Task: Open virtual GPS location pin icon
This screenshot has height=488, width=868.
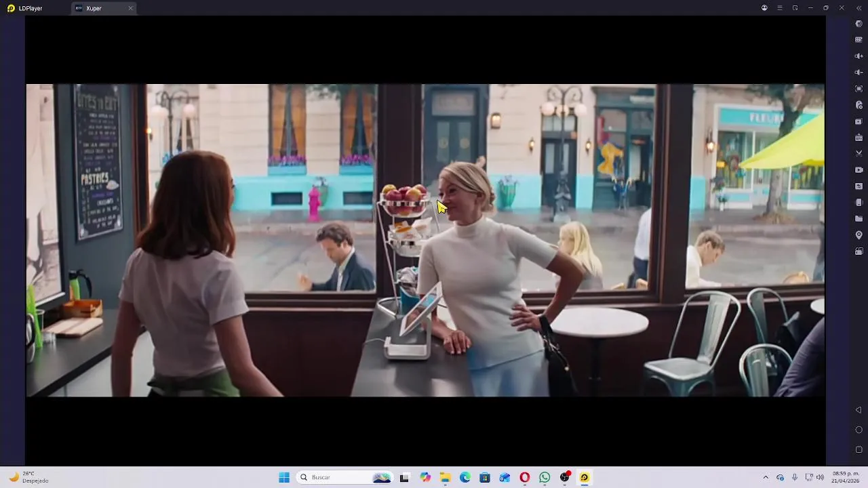Action: pos(859,235)
